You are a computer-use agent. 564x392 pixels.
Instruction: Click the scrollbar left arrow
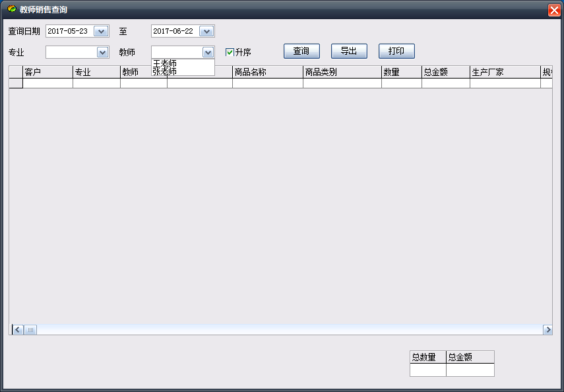[x=18, y=330]
